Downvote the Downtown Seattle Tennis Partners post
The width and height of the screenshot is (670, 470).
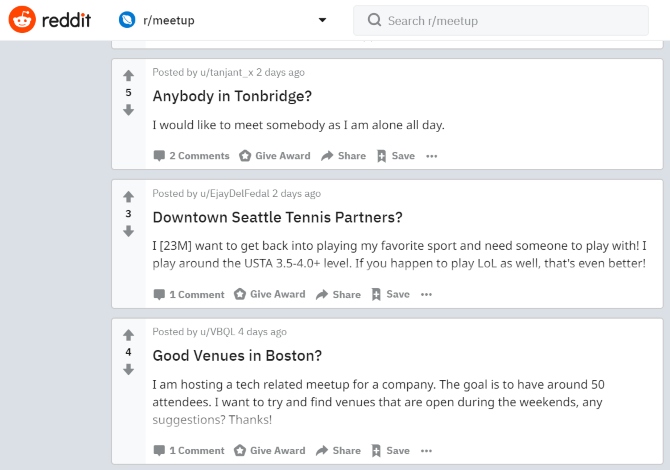[129, 231]
